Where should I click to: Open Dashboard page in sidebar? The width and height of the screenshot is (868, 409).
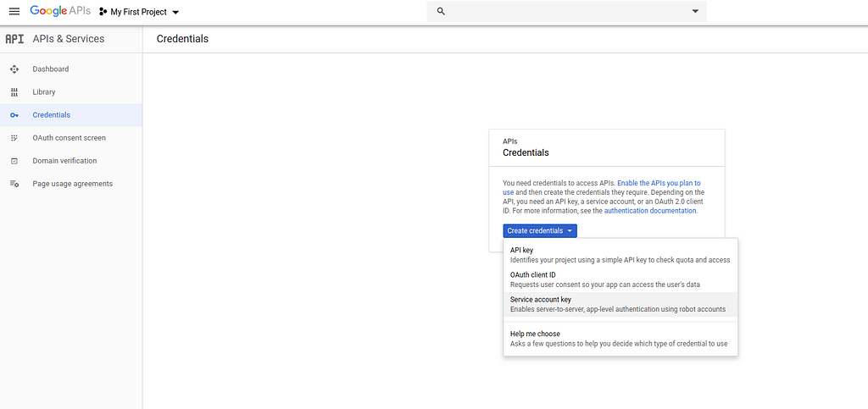point(71,69)
